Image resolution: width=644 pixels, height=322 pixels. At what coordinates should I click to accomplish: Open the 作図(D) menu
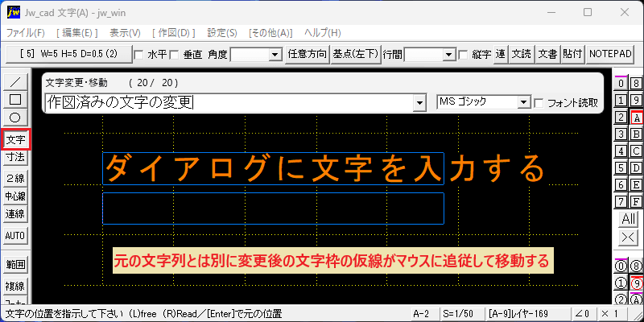[x=173, y=33]
